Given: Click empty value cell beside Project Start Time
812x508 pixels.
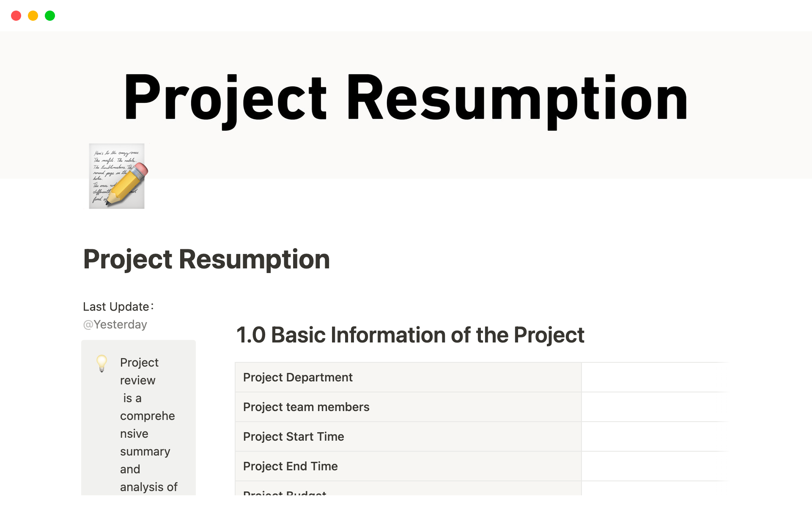Looking at the screenshot, I should coord(653,436).
